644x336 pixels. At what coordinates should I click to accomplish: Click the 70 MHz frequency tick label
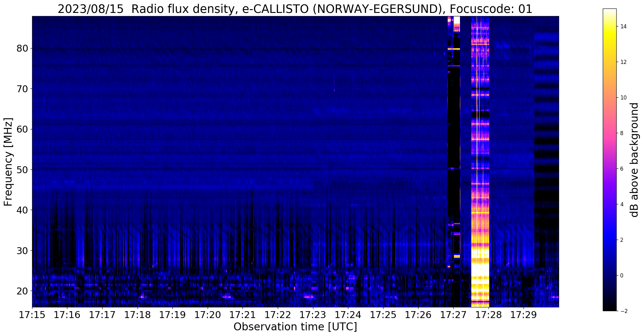coord(22,89)
